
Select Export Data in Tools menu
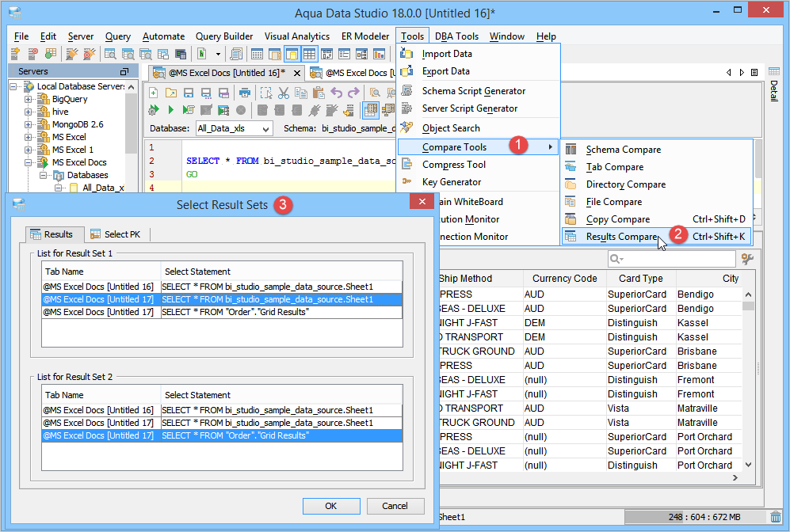click(445, 71)
